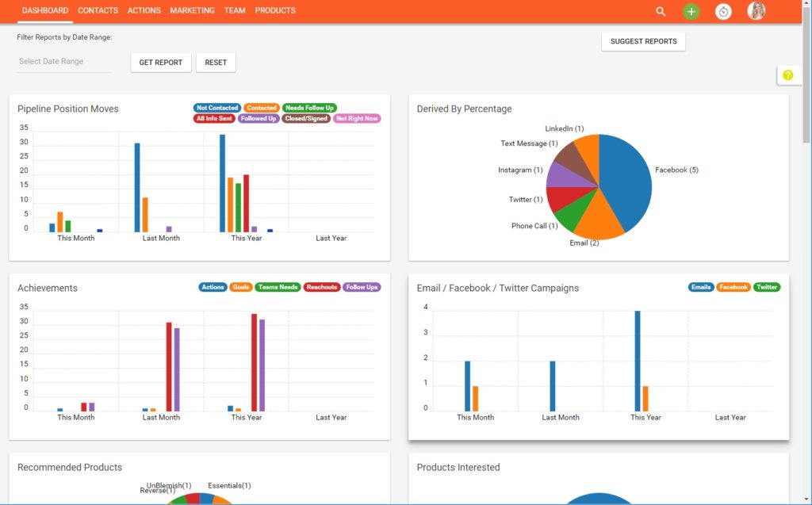The image size is (812, 505).
Task: Click the 'Email (2)' pie label
Action: (584, 243)
